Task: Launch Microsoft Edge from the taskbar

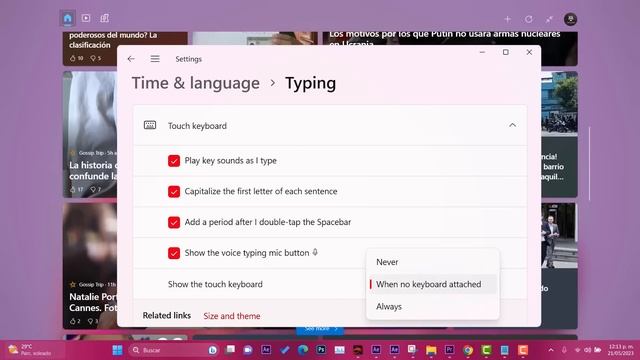Action: [302, 350]
